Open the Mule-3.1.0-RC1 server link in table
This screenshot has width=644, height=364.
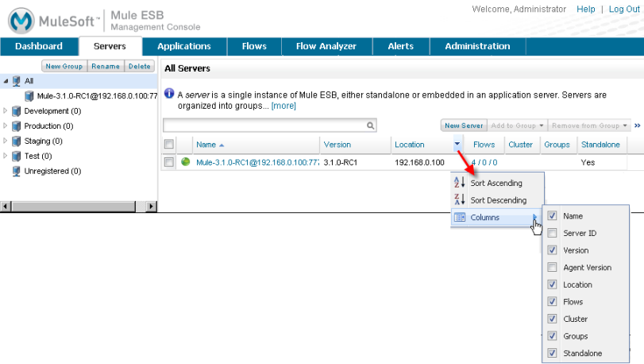coord(257,162)
